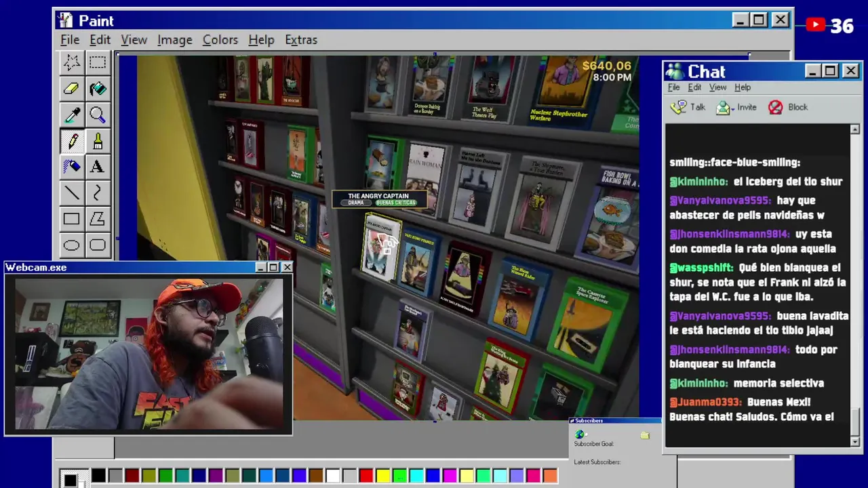Select the Free-Form Select star tool
This screenshot has width=868, height=488.
point(71,62)
